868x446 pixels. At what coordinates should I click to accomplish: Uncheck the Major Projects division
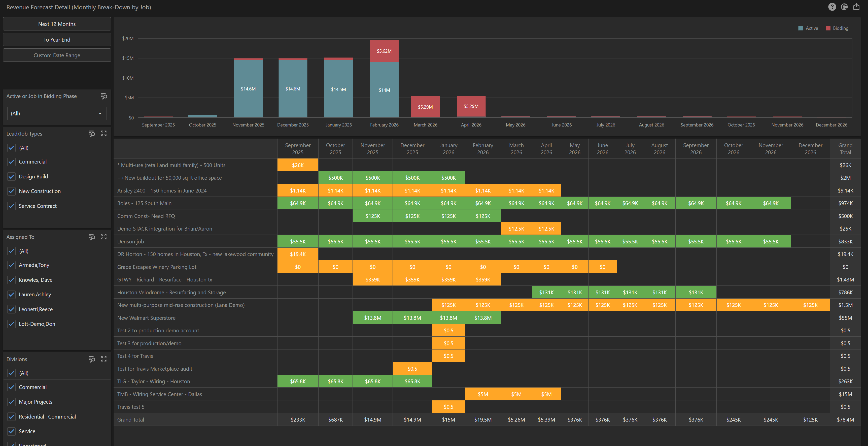click(x=11, y=402)
